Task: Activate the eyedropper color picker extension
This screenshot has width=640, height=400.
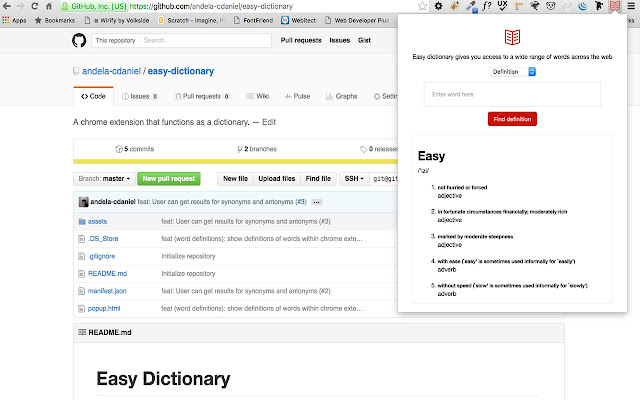Action: click(471, 6)
